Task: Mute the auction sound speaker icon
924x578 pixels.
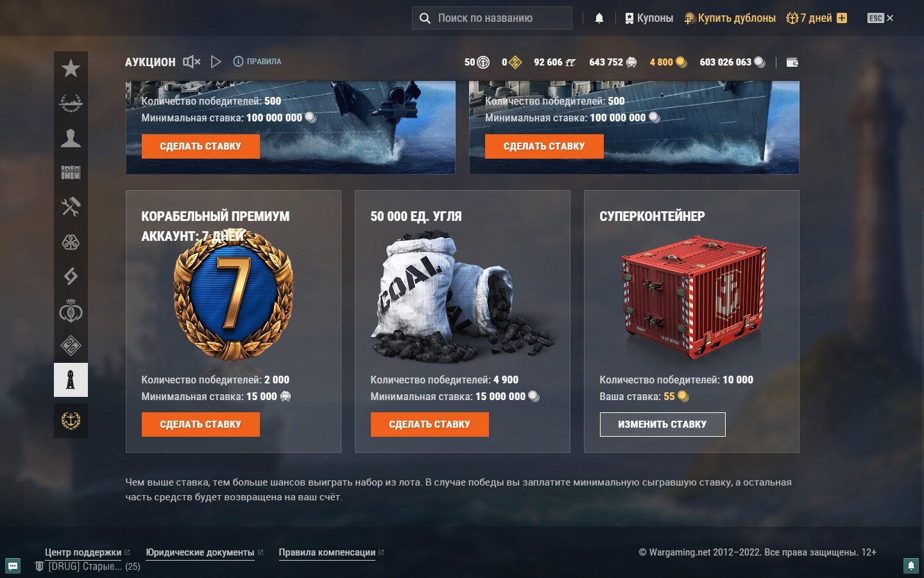Action: [191, 62]
